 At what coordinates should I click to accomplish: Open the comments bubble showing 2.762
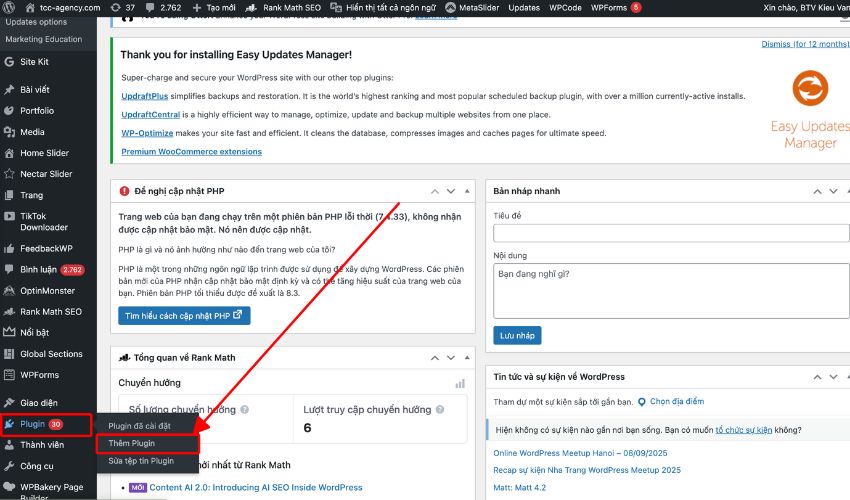click(x=164, y=8)
